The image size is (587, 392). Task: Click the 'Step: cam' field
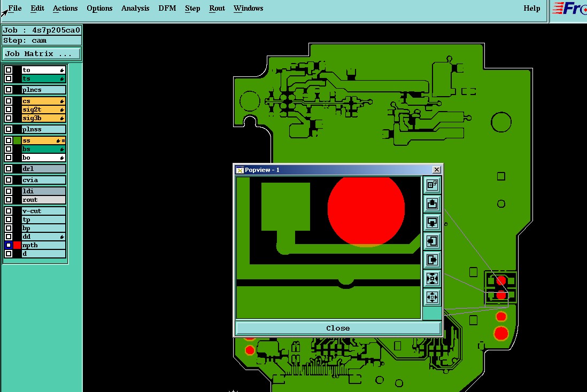42,41
